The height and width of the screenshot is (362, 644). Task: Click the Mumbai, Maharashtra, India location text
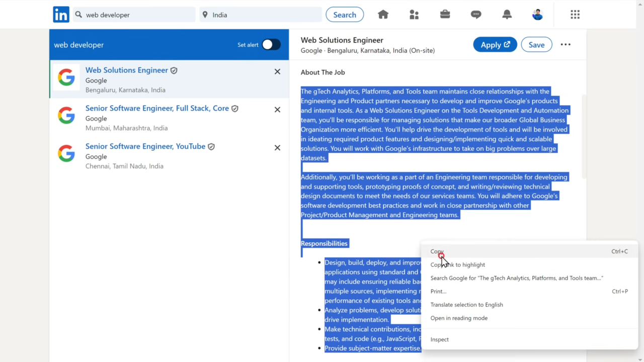pyautogui.click(x=126, y=128)
